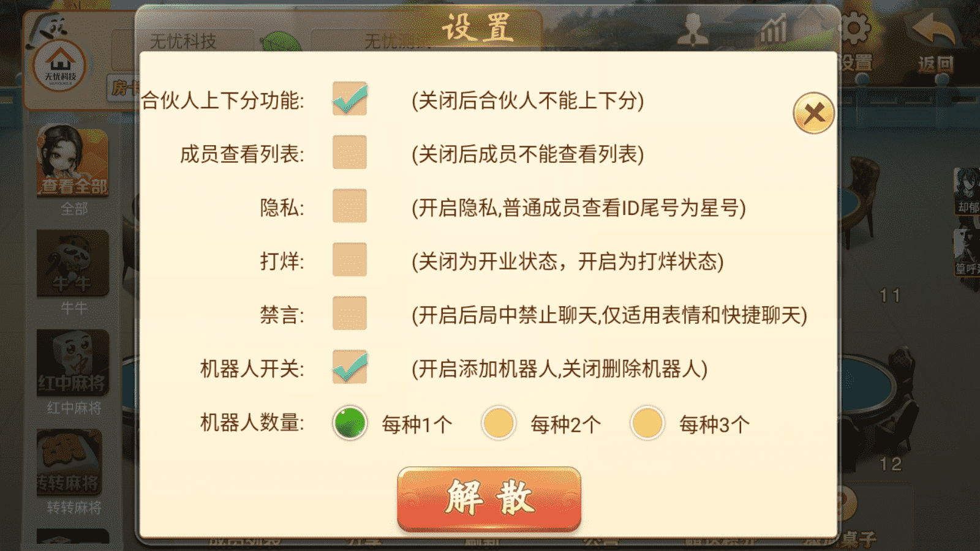The image size is (980, 551).
Task: Open the 查看全部 game category icon
Action: pos(73,160)
